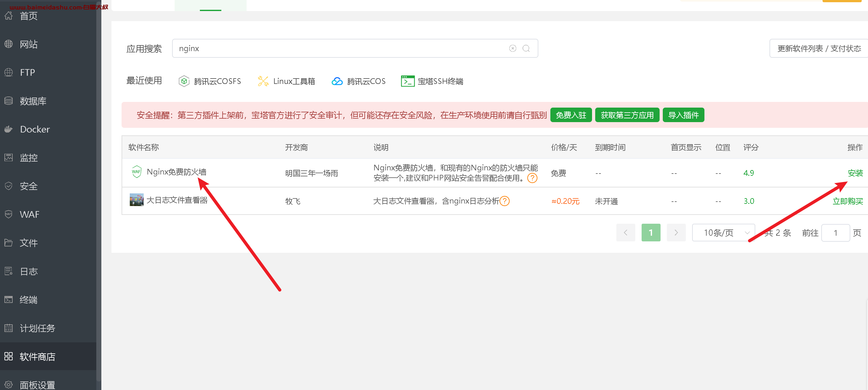Click the 日志 log icon

point(9,271)
